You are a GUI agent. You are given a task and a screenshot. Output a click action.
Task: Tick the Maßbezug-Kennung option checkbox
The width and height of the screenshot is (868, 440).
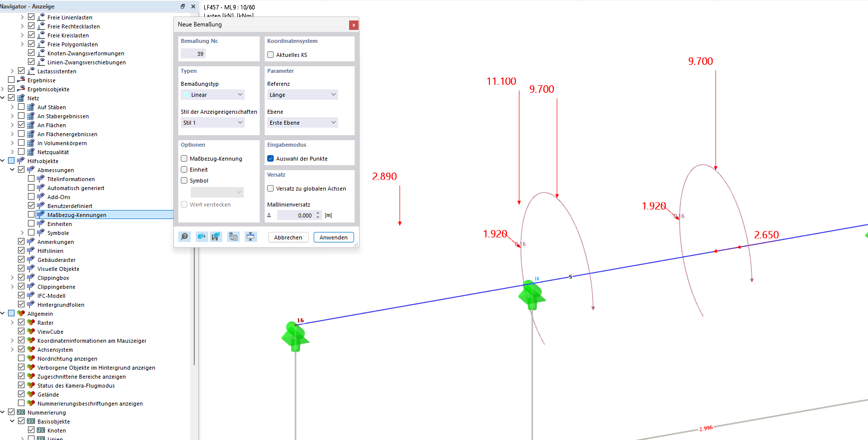pos(184,159)
